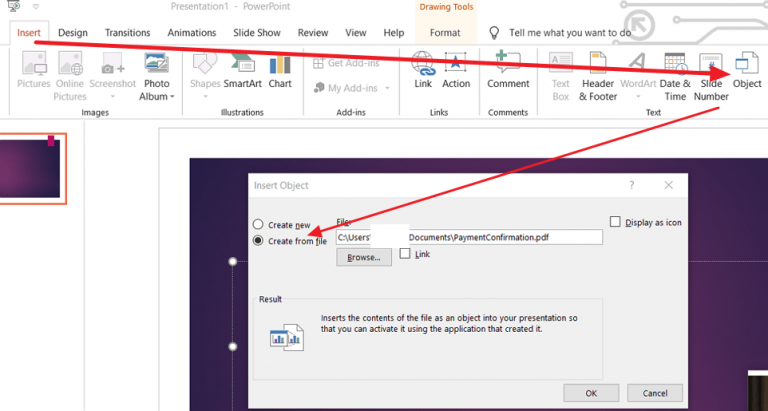Viewport: 768px width, 411px height.
Task: Expand the Photo Album dropdown arrow
Action: pos(172,97)
